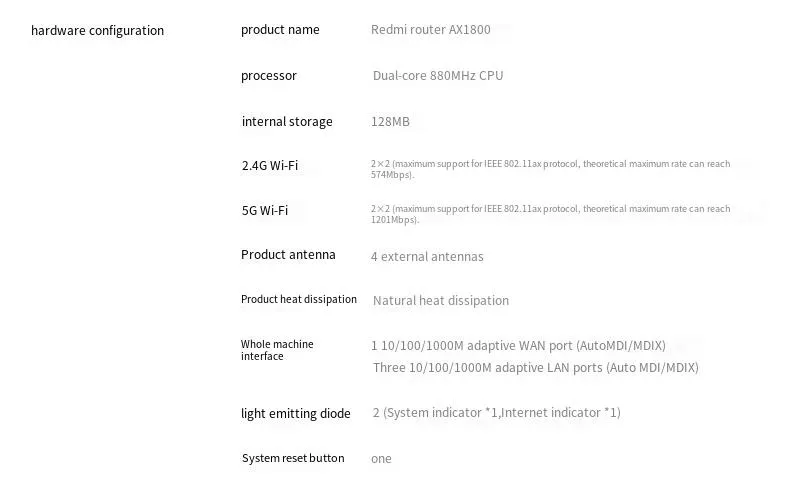
Task: Click the 574Mbps 2.4G description text
Action: tap(551, 169)
